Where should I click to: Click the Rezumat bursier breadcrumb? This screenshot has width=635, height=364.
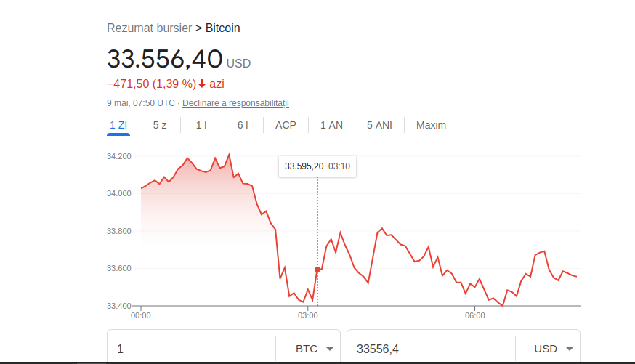click(x=149, y=28)
